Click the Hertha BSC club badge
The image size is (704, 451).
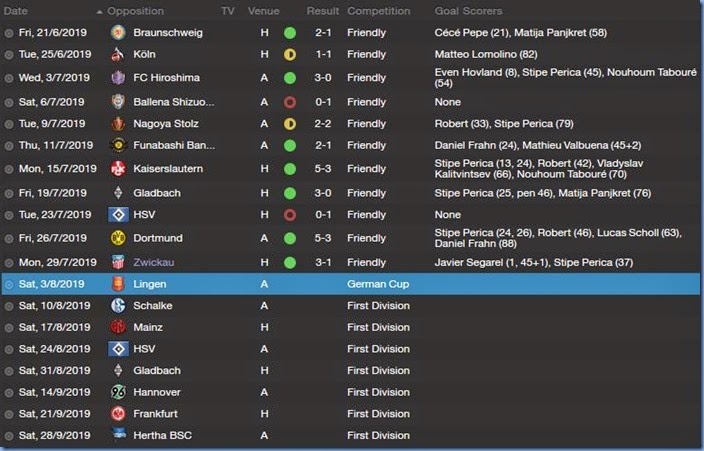pos(118,435)
